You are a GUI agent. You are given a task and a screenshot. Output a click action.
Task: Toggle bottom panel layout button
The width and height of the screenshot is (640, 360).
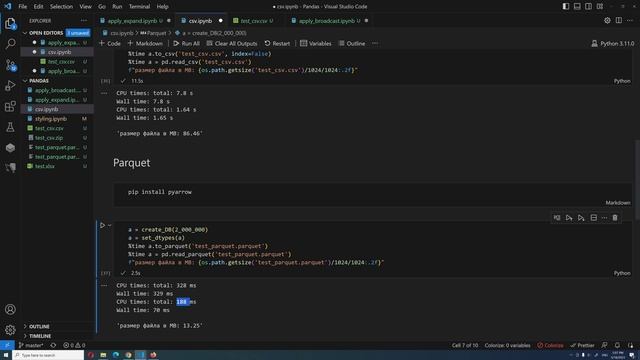[x=577, y=7]
